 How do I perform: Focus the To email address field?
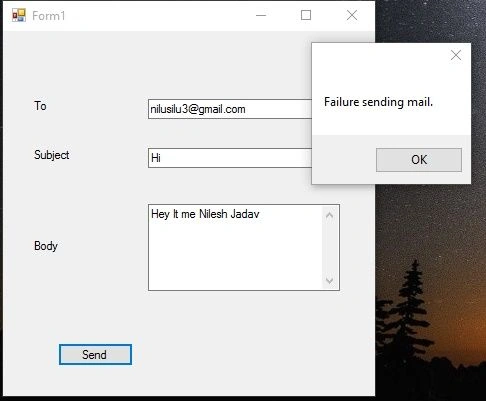point(230,109)
